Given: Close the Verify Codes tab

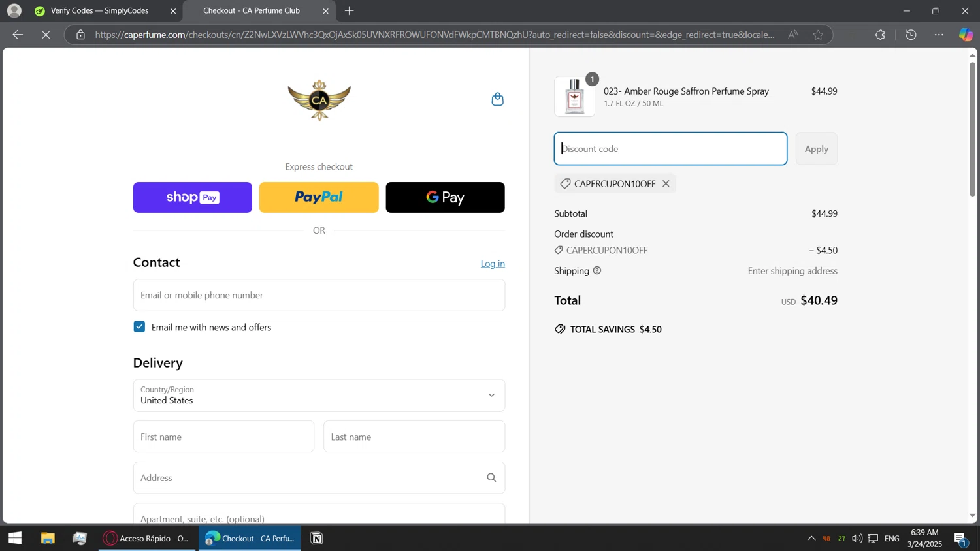Looking at the screenshot, I should pyautogui.click(x=173, y=11).
